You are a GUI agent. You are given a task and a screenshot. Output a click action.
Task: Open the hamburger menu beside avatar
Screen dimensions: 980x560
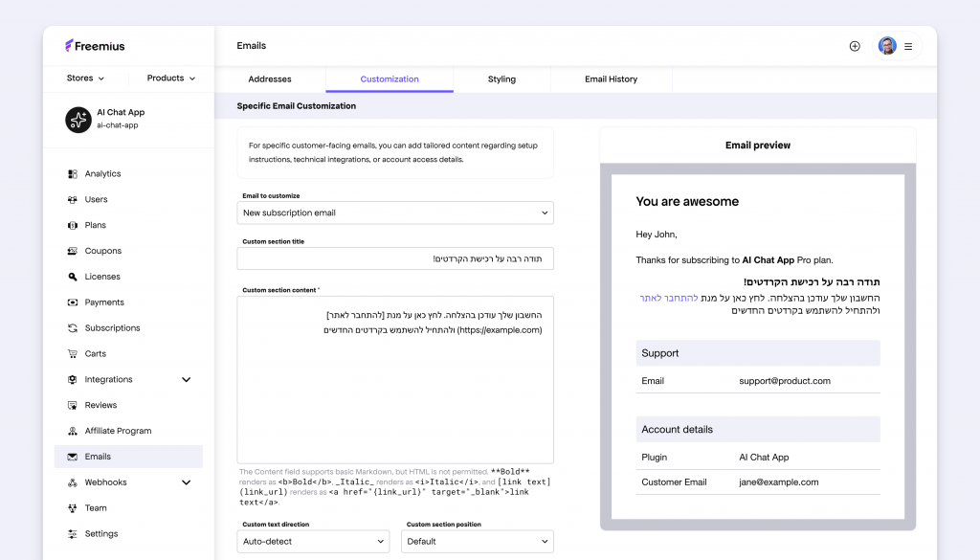tap(908, 46)
